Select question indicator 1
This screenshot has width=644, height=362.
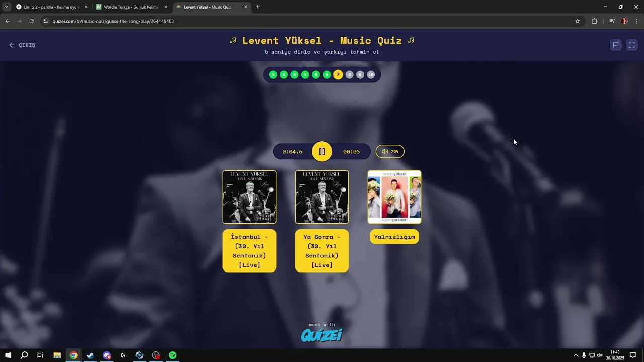pos(273,75)
